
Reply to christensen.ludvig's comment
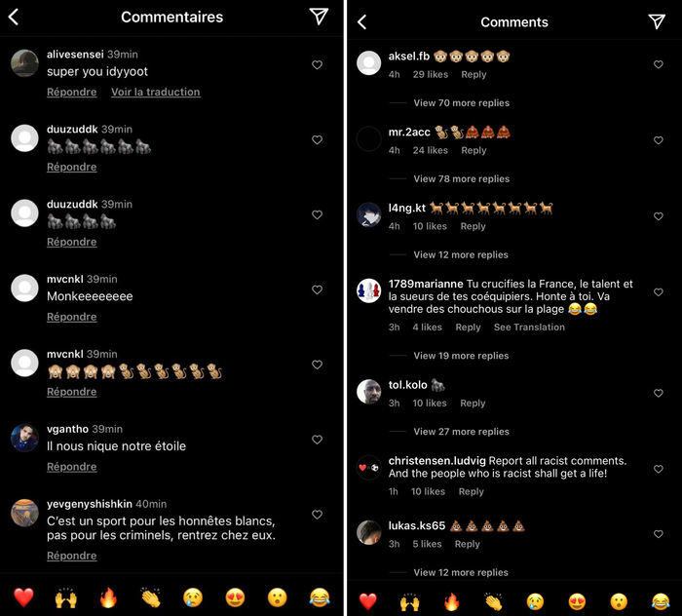[x=471, y=491]
